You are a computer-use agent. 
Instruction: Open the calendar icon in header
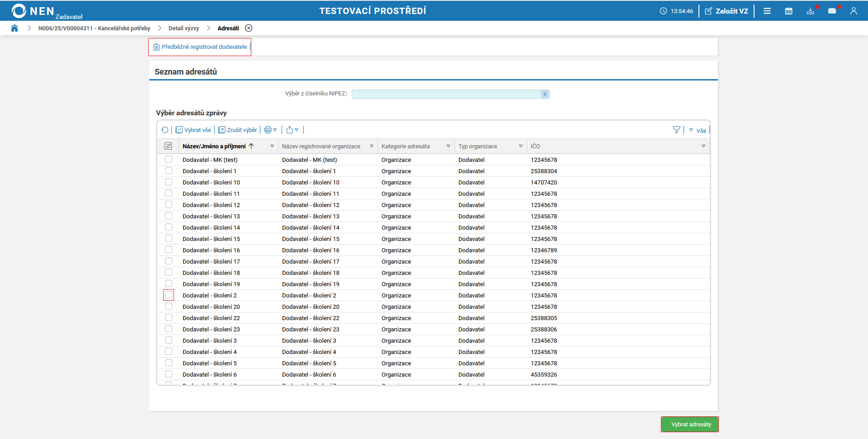coord(788,11)
